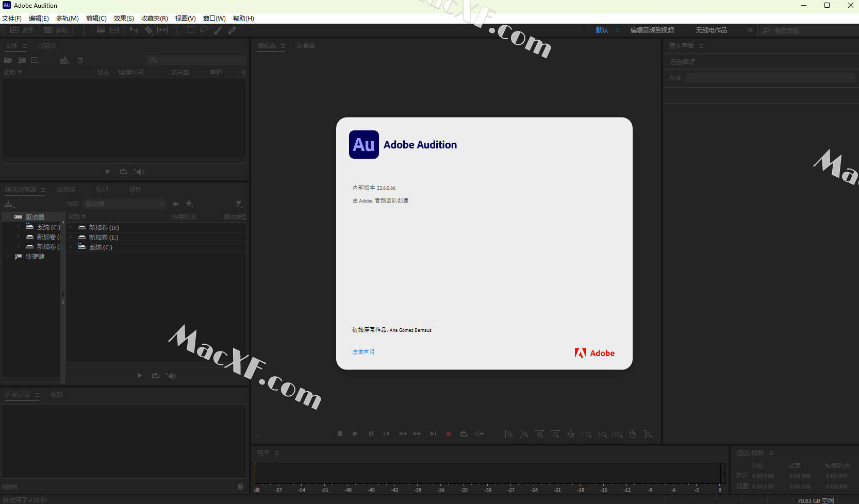Select the Marquee Selection tool
Viewport: 859px width, 504px height.
tap(190, 30)
